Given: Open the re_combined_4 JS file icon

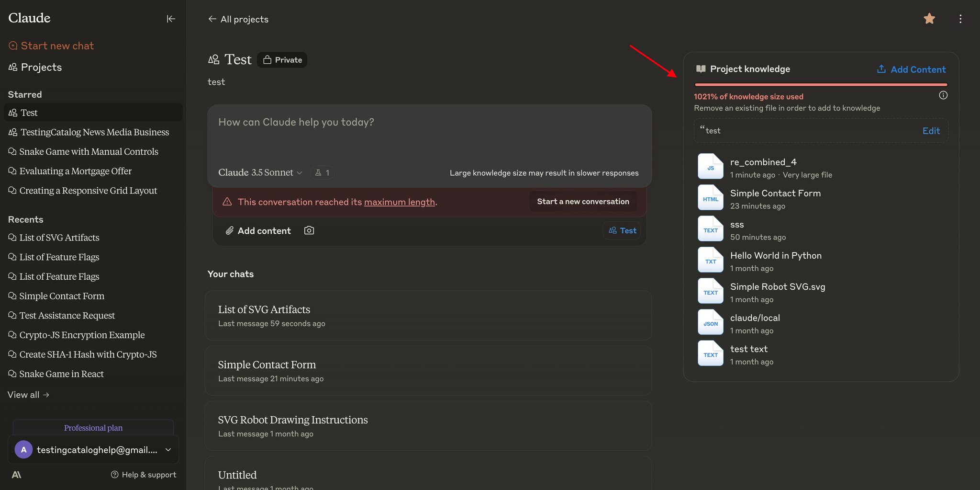Looking at the screenshot, I should pyautogui.click(x=711, y=166).
